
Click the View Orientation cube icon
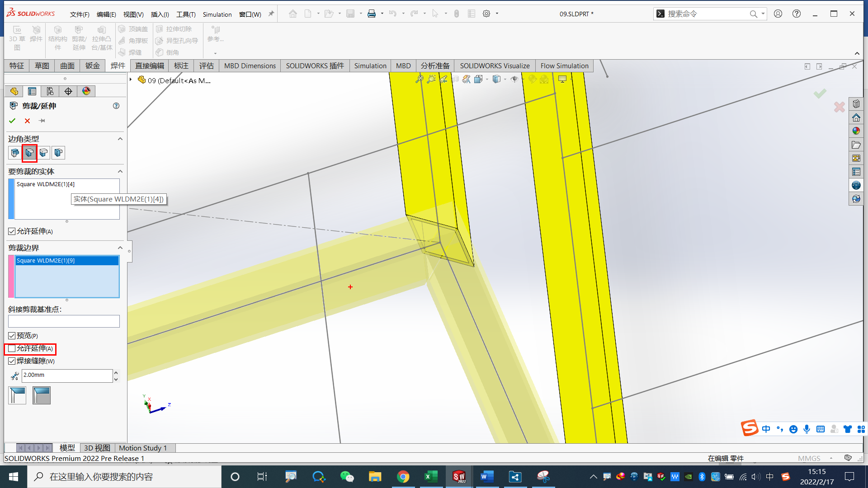(478, 79)
